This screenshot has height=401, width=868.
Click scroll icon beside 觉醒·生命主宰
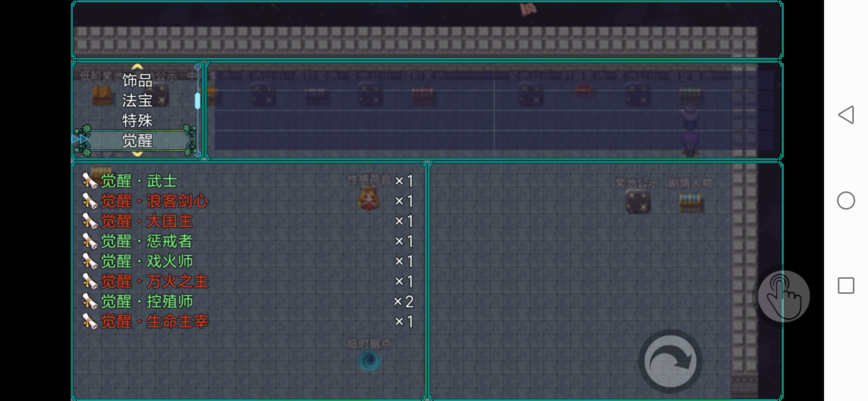point(90,322)
